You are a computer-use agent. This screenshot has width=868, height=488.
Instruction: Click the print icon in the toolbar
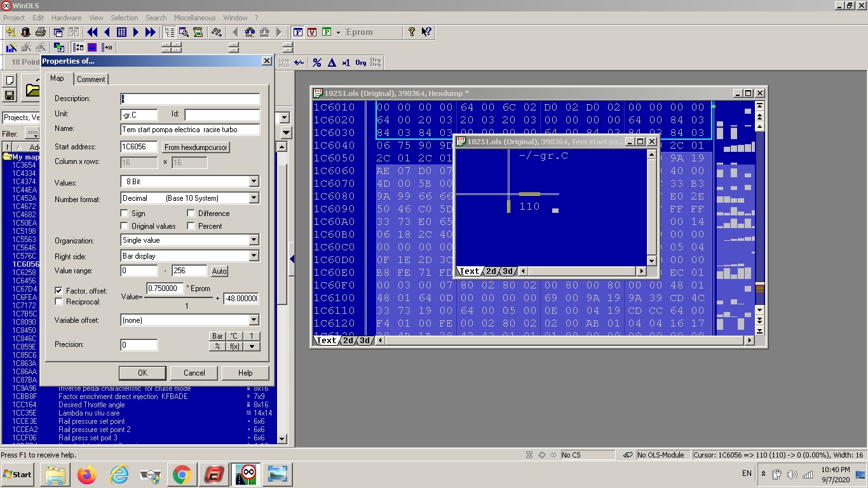pyautogui.click(x=41, y=32)
